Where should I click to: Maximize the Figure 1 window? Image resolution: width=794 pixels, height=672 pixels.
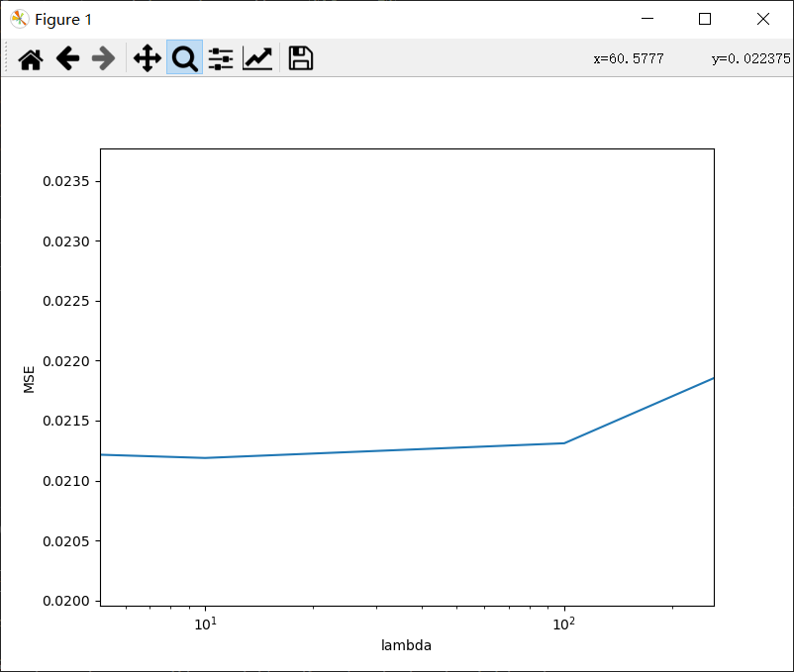pos(704,18)
